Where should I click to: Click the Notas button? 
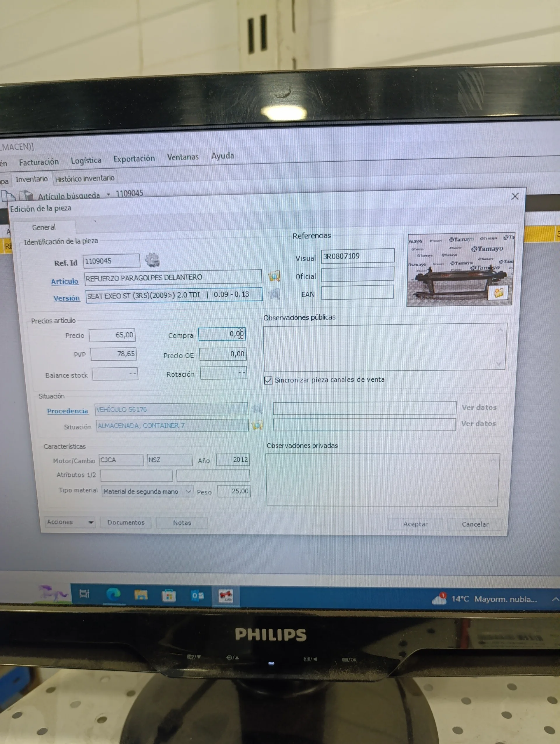(x=182, y=523)
